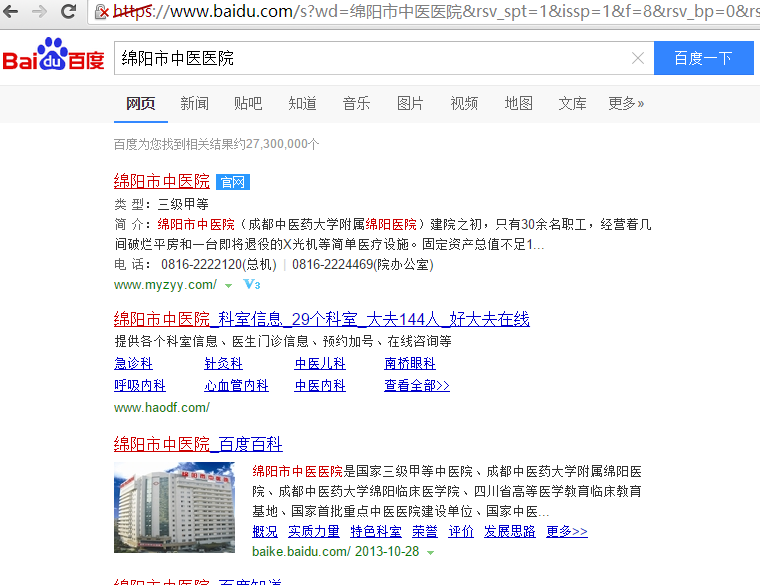This screenshot has height=585, width=760.
Task: Open the 针灸科 department link
Action: [x=223, y=364]
